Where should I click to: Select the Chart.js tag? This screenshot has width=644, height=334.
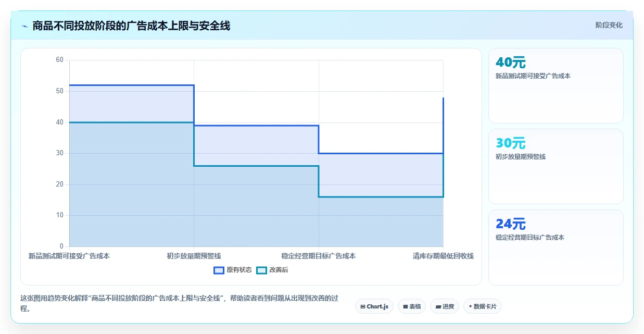click(x=374, y=306)
